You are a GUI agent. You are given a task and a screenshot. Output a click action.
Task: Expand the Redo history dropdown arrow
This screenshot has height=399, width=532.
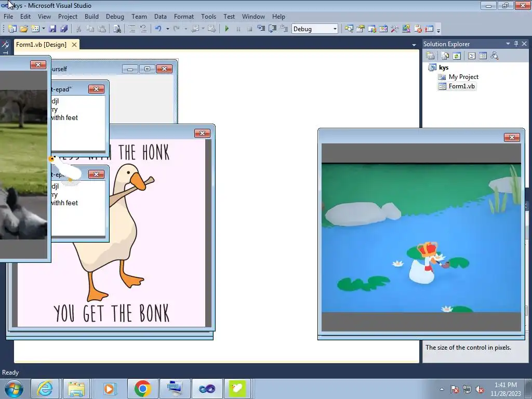(185, 29)
